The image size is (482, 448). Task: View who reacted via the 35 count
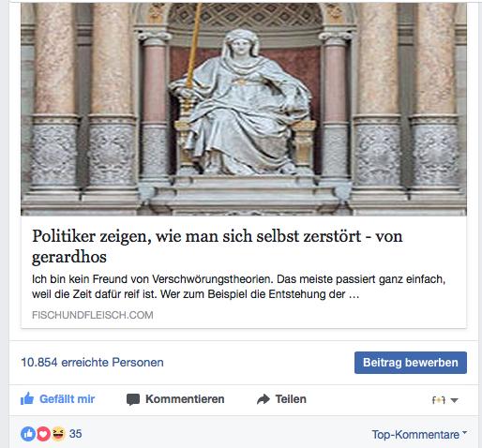[75, 434]
